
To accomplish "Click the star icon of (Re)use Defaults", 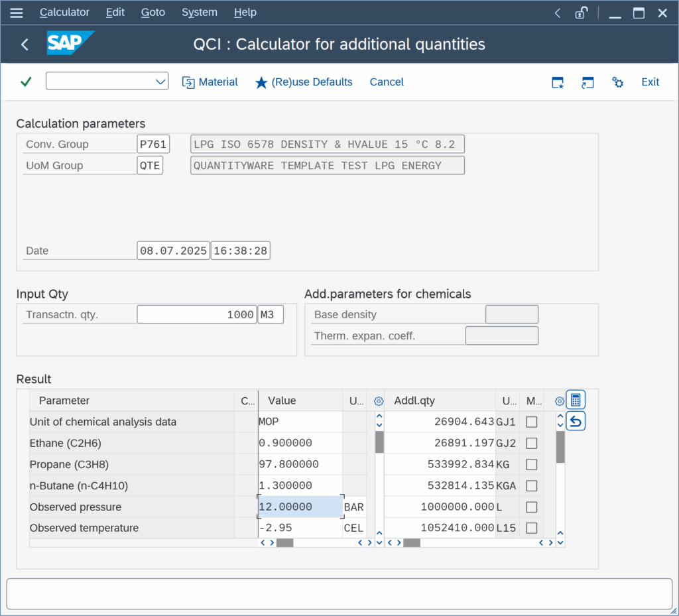I will (x=261, y=82).
